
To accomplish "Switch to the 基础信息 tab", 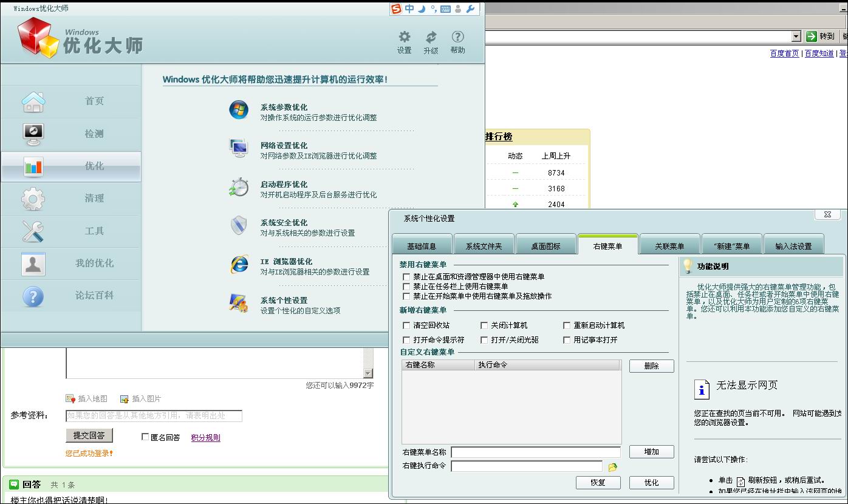I will (x=422, y=244).
